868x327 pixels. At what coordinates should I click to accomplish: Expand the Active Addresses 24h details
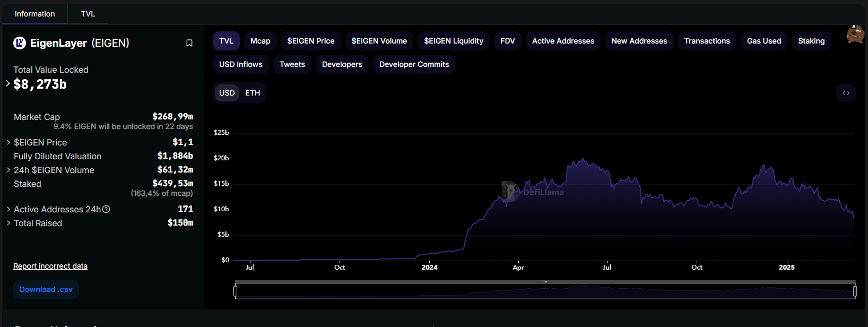click(x=8, y=209)
